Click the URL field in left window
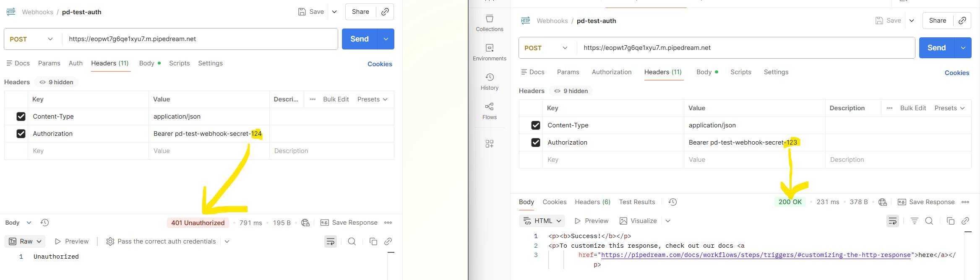 [x=200, y=39]
